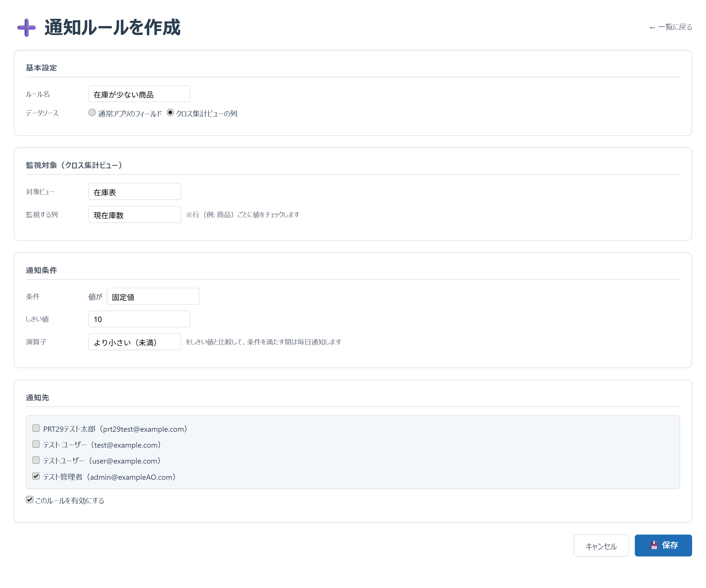
Task: Click the 監視する列 label
Action: [42, 214]
